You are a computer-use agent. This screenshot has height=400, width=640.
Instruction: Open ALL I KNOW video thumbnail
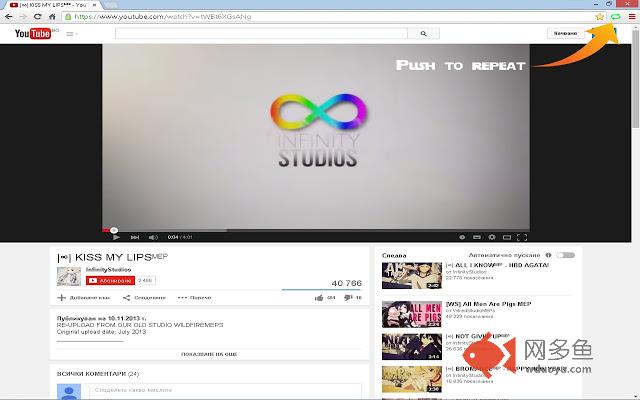[412, 276]
